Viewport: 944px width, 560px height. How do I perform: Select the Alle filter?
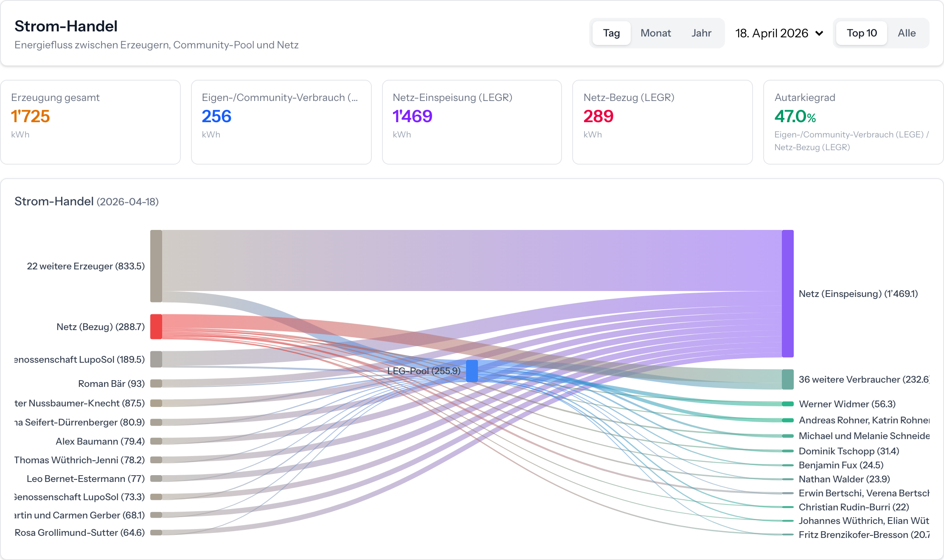[907, 33]
